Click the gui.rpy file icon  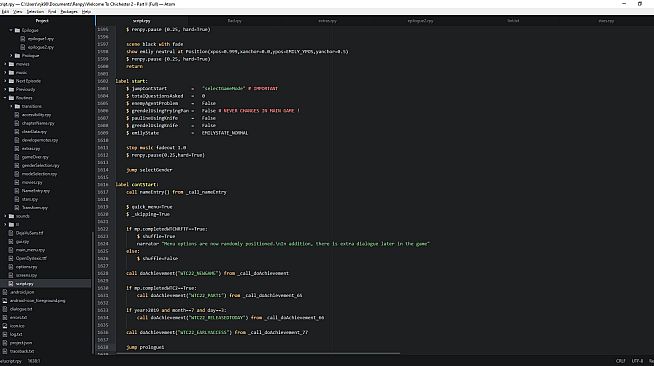click(x=11, y=241)
